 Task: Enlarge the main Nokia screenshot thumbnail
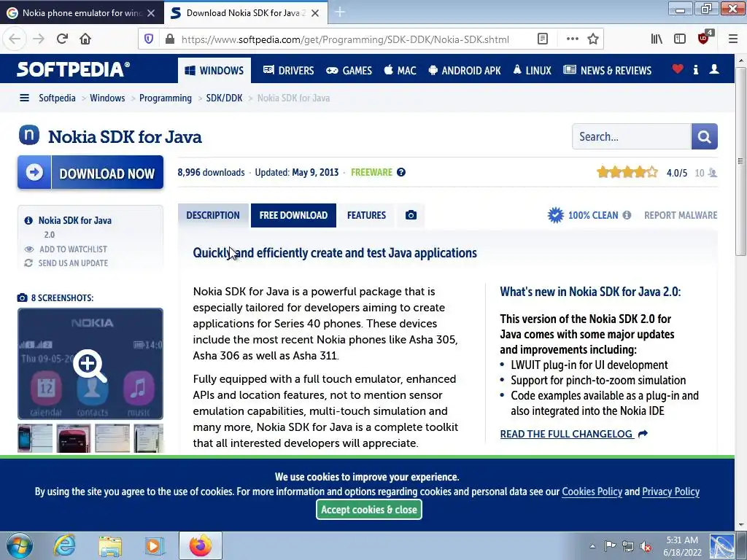point(90,364)
